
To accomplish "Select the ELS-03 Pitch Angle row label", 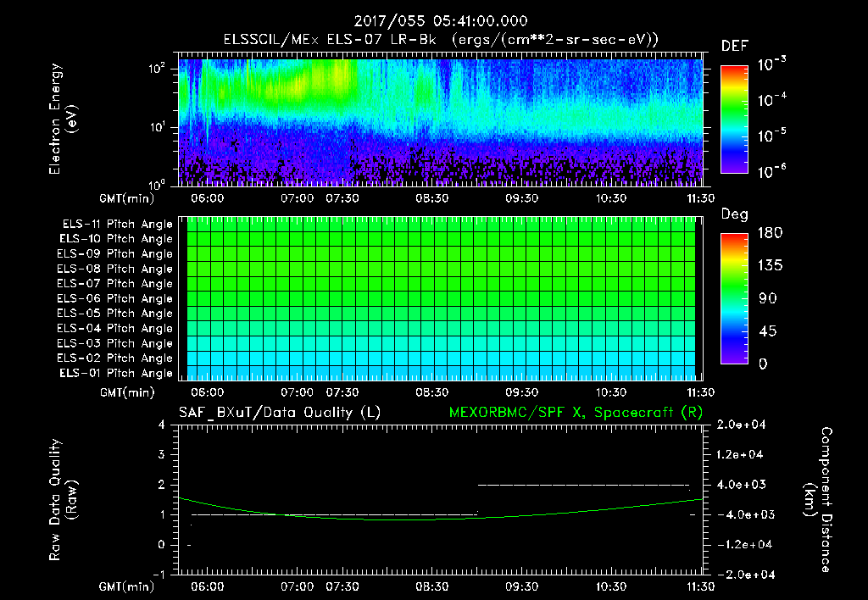I will pos(115,344).
